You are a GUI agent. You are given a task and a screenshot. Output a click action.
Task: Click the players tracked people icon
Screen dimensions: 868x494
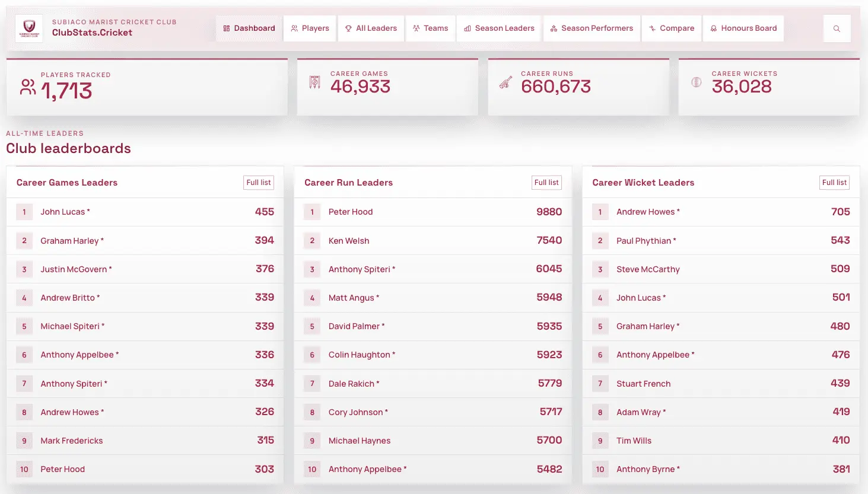click(x=28, y=87)
